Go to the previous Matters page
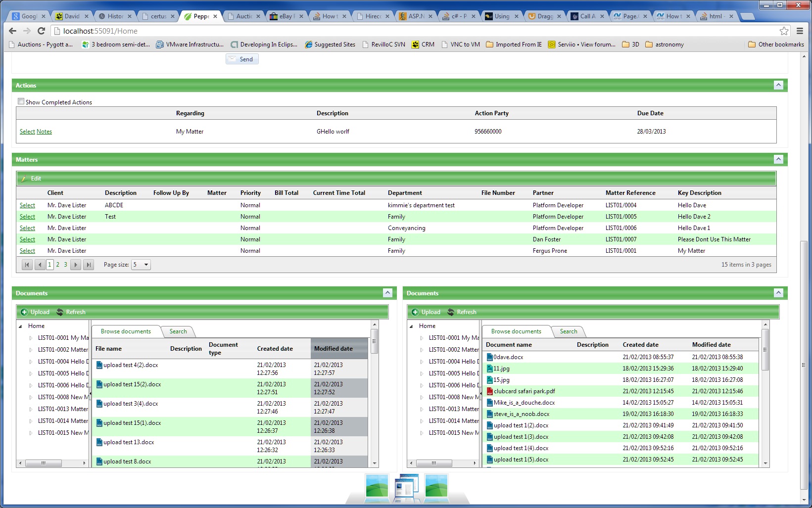Viewport: 812px width, 508px height. 40,265
